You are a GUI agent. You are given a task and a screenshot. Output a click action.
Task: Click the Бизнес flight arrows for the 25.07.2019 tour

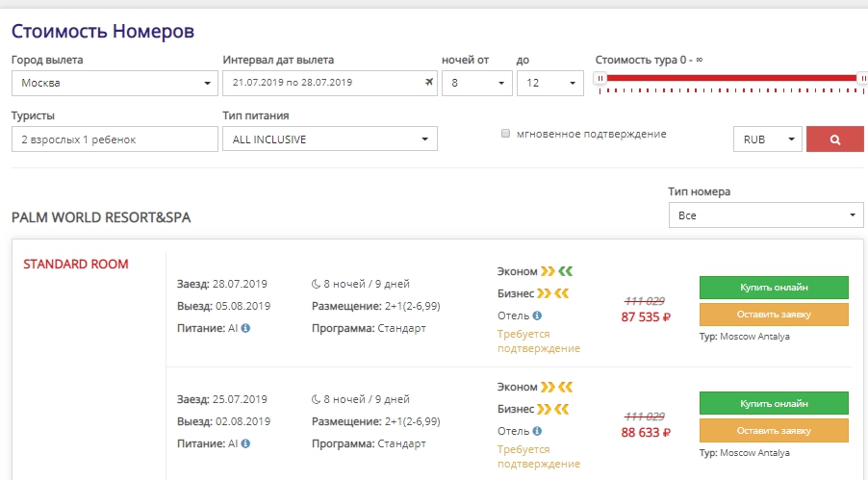553,409
